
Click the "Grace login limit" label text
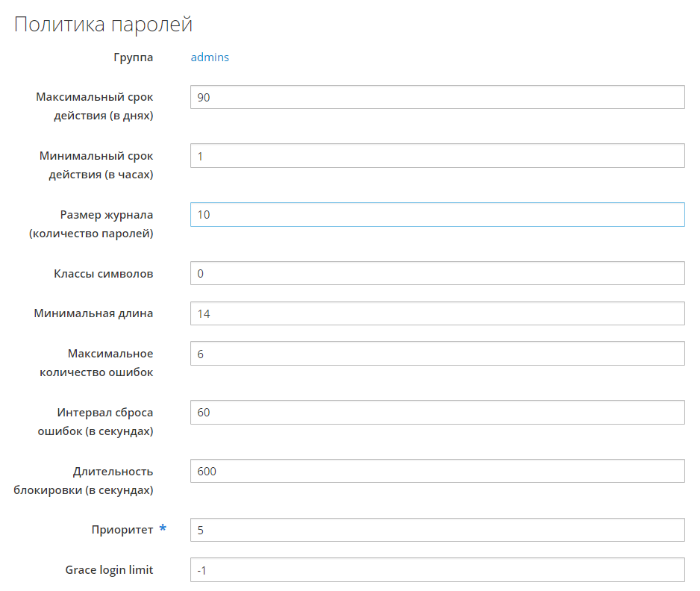(x=109, y=570)
